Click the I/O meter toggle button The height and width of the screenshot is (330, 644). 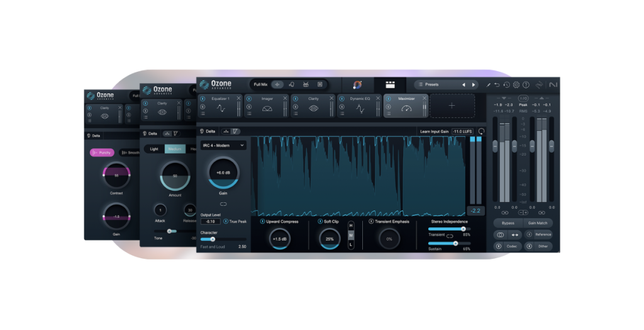[523, 98]
